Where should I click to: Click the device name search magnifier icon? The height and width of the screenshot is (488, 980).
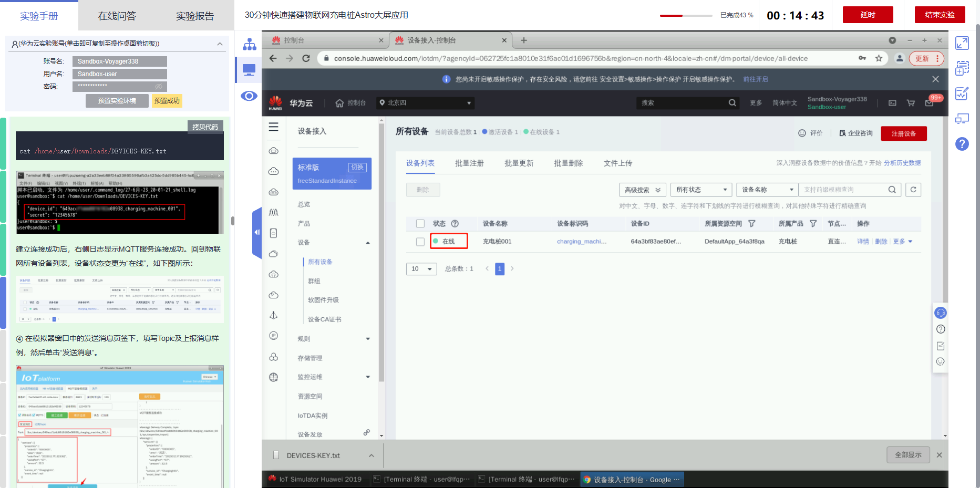(892, 190)
